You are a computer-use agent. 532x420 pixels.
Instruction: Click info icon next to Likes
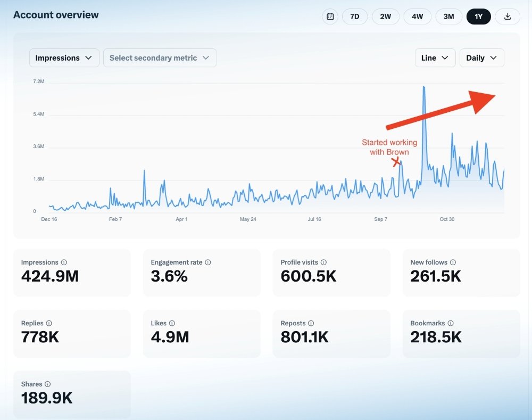172,323
